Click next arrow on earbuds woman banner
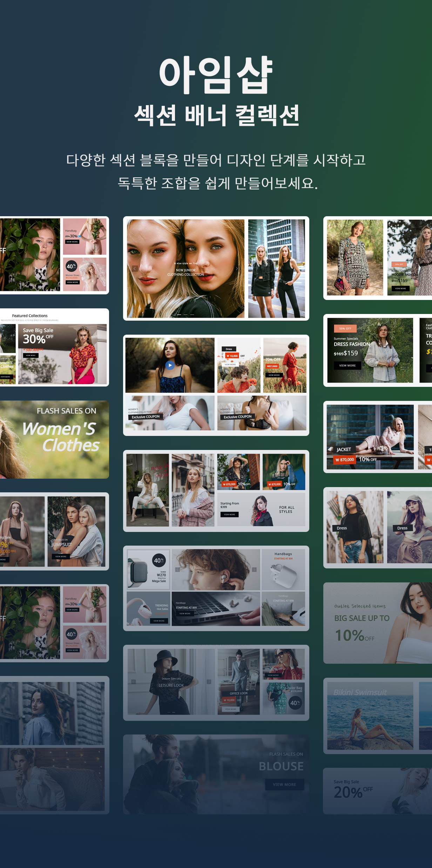 point(254,569)
